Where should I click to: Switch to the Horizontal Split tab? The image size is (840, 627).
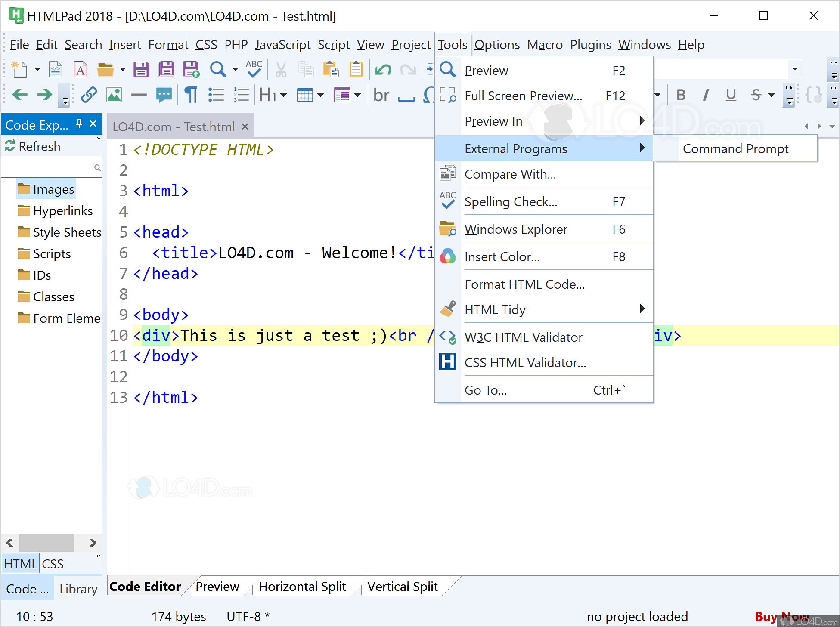302,587
